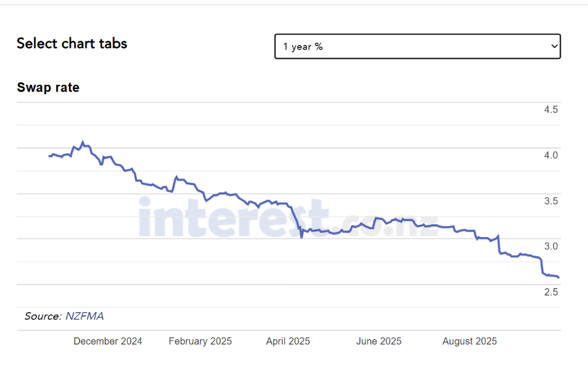Select the August 2025 x-axis label
The width and height of the screenshot is (588, 365).
click(469, 341)
